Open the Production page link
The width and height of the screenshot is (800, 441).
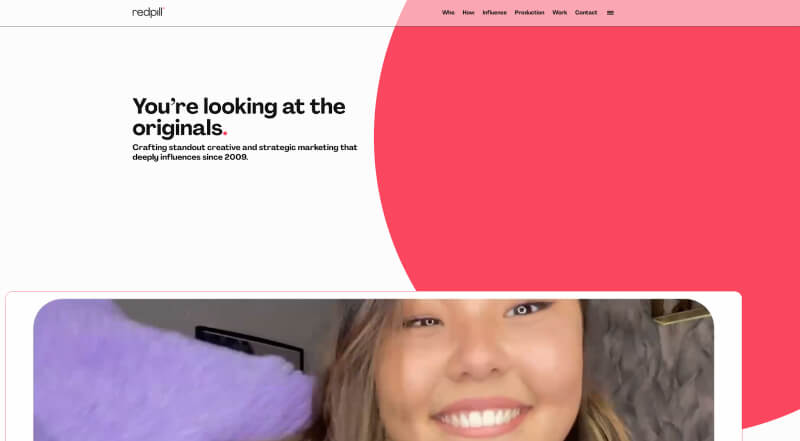pyautogui.click(x=529, y=12)
